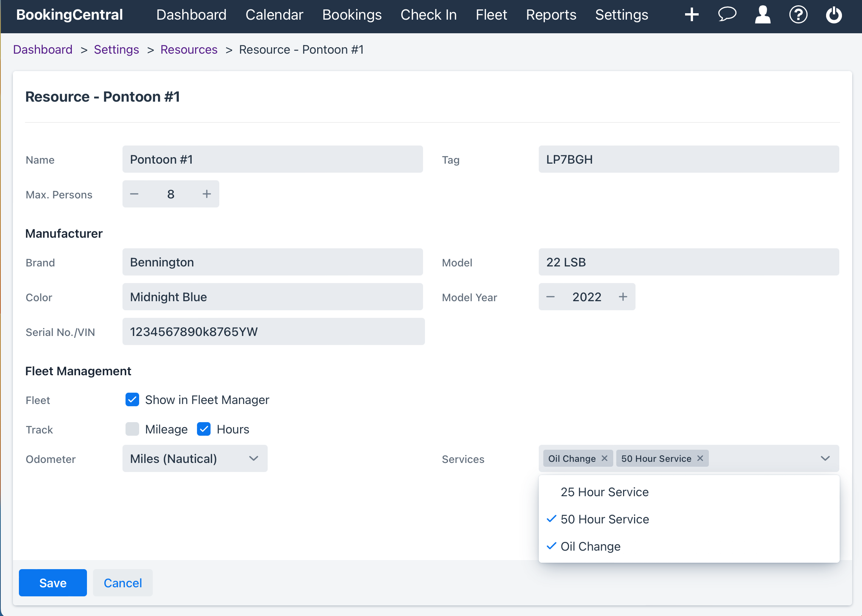862x616 pixels.
Task: Decrease Max. Persons with minus button
Action: (x=134, y=194)
